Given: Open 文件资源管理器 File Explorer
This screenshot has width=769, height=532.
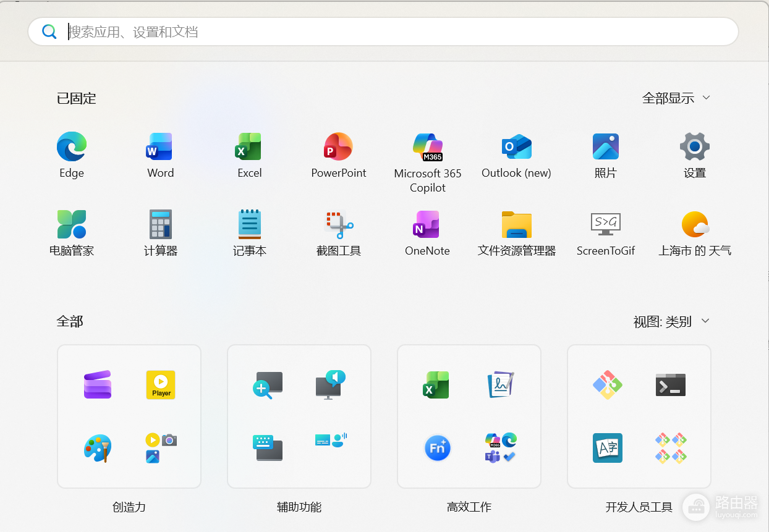Looking at the screenshot, I should pyautogui.click(x=517, y=225).
